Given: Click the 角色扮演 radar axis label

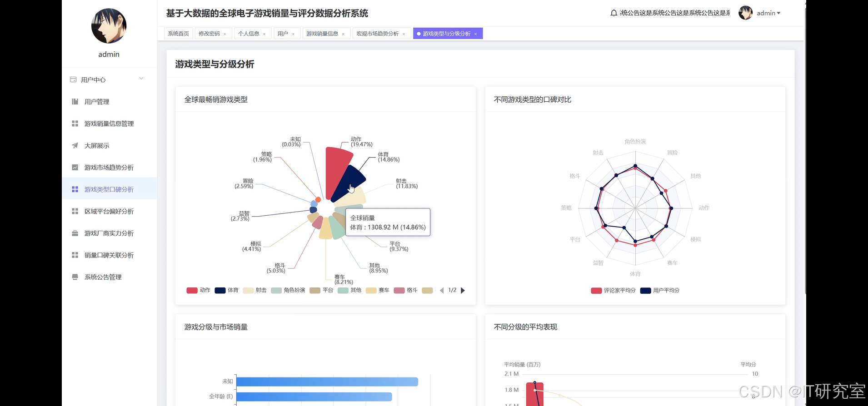Looking at the screenshot, I should pyautogui.click(x=635, y=142).
